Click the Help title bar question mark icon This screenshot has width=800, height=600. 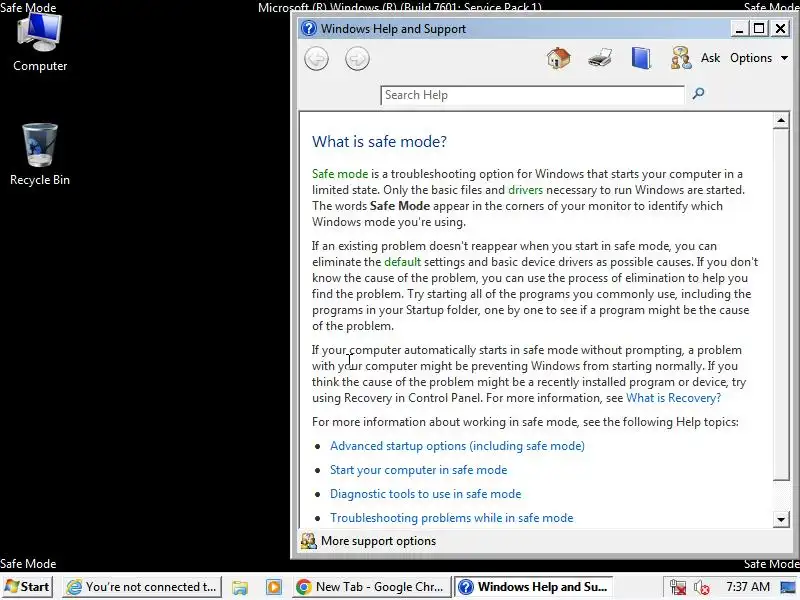click(x=309, y=28)
